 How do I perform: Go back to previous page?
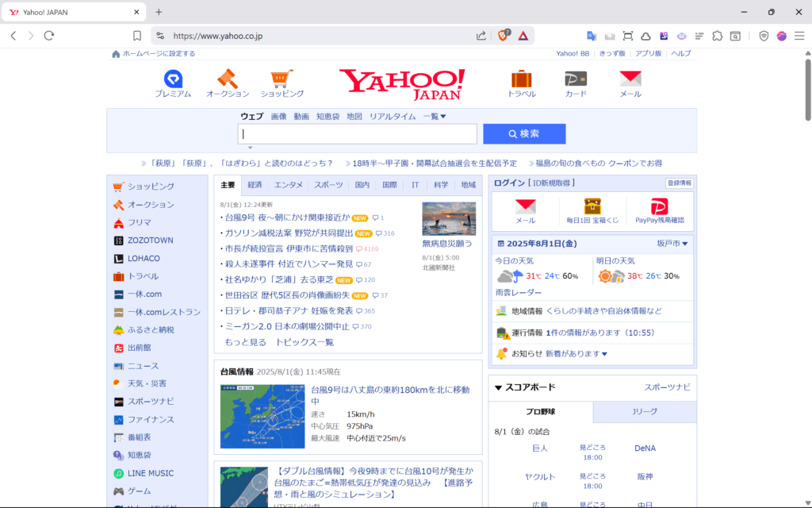point(13,36)
